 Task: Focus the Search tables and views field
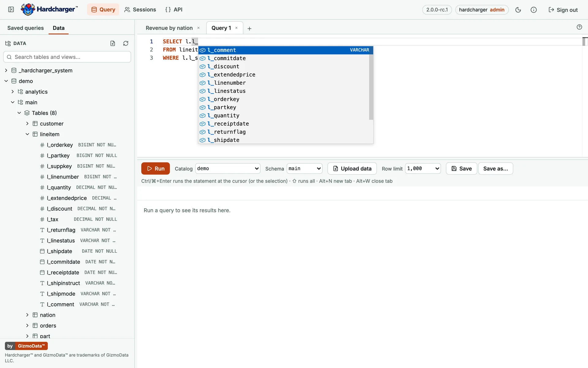pos(67,57)
